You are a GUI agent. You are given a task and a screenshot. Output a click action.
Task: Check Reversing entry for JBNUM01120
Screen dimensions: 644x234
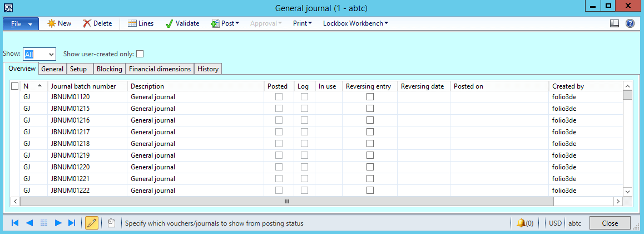pos(370,97)
